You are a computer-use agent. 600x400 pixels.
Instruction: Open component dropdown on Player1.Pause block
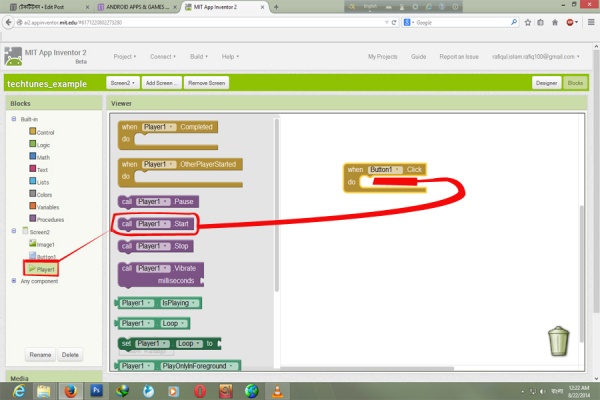(x=153, y=202)
